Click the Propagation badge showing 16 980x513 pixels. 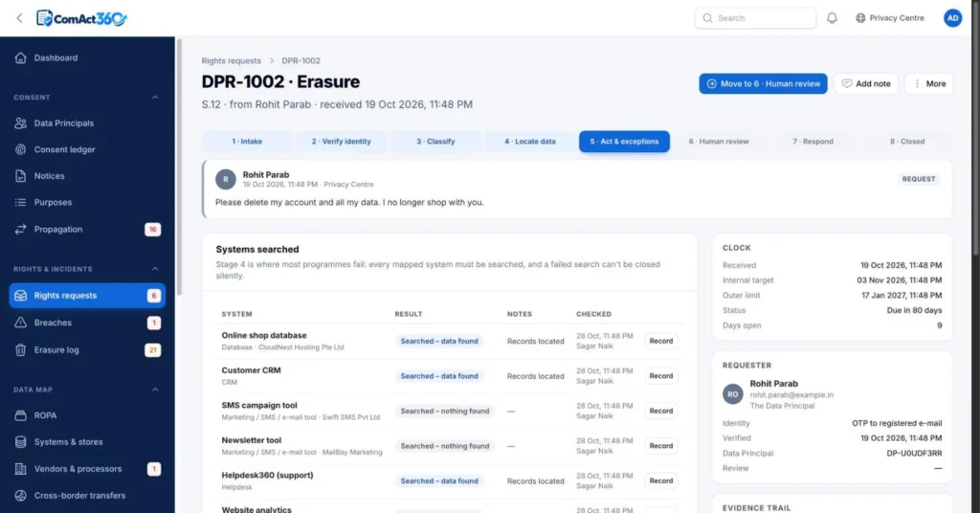pyautogui.click(x=152, y=230)
